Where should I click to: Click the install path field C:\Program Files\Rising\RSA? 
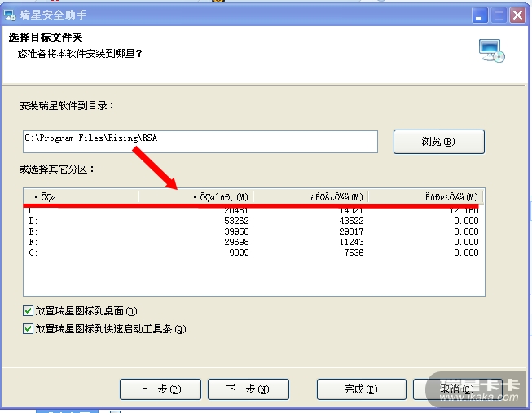(200, 142)
